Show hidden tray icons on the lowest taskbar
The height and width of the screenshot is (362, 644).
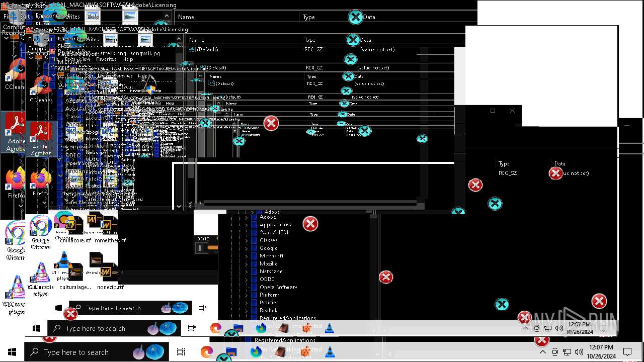[542, 352]
